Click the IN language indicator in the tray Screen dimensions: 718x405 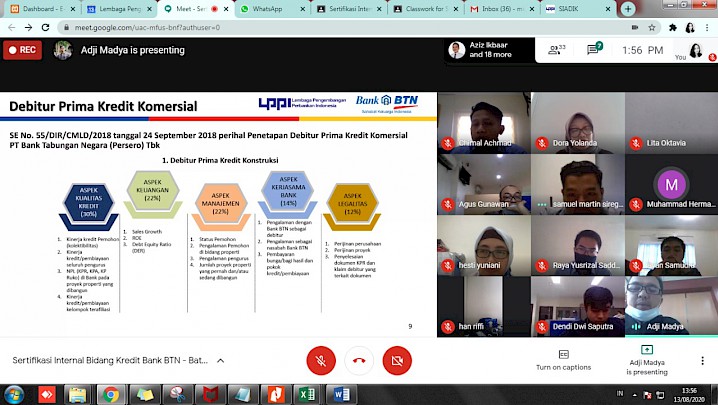coord(620,394)
